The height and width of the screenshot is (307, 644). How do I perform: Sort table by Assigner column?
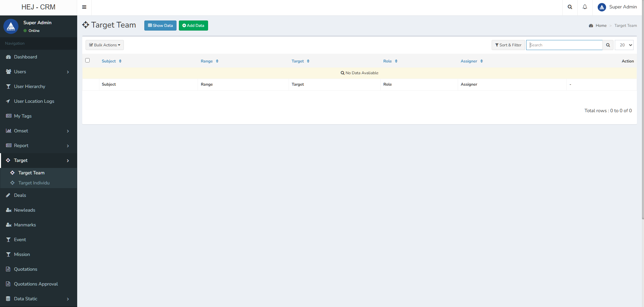(472, 61)
